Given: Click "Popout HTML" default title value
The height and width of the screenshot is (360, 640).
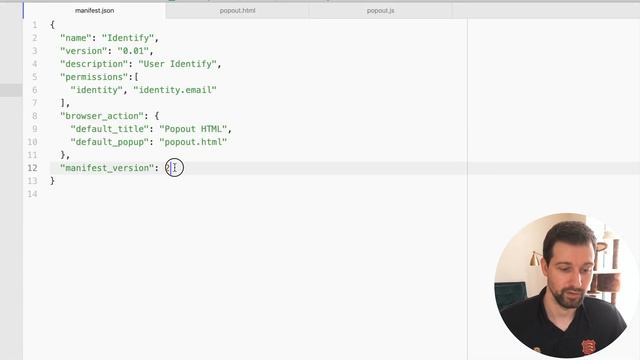Looking at the screenshot, I should (193, 129).
